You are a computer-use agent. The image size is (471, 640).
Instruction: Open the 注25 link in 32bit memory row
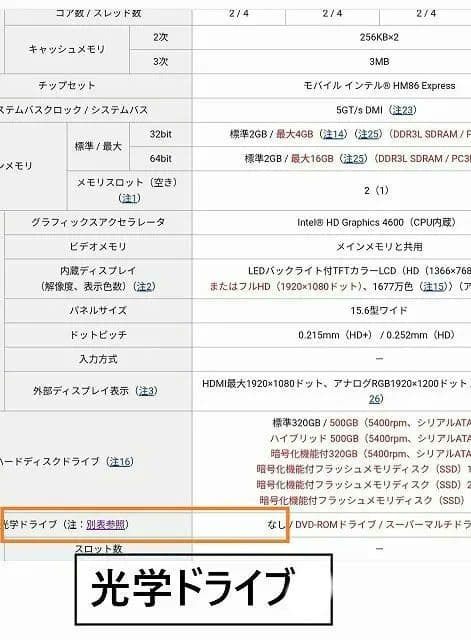369,134
